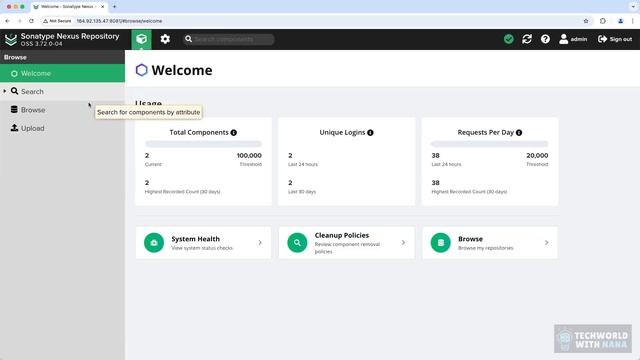Open server administration gear icon

[165, 39]
